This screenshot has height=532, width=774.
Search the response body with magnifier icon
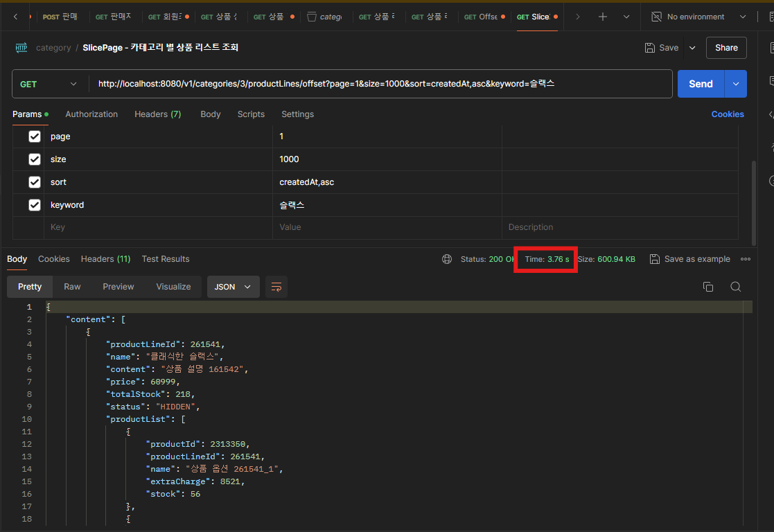[x=735, y=287]
